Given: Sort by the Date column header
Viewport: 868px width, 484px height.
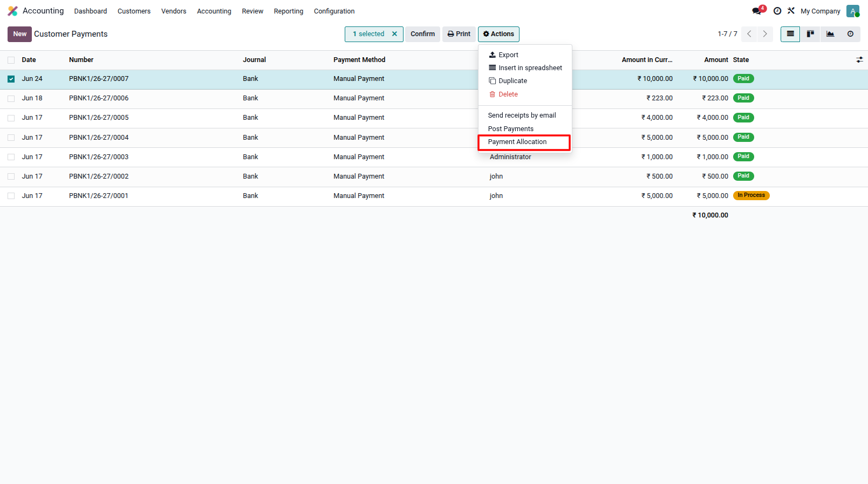Looking at the screenshot, I should [x=29, y=60].
